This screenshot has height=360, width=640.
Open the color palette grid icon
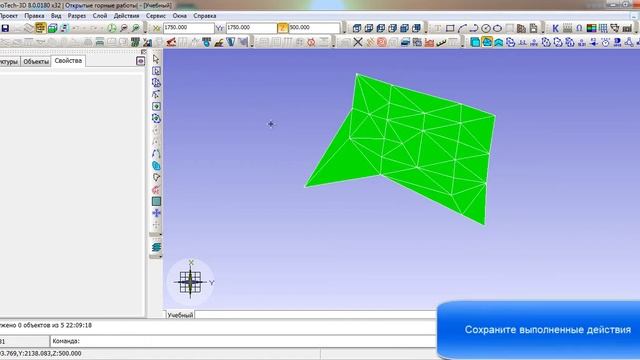[x=591, y=29]
